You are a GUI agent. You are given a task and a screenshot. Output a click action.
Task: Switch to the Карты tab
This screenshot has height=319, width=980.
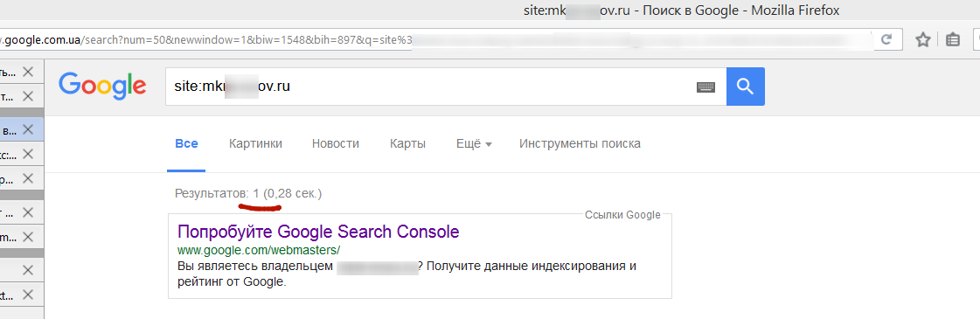pyautogui.click(x=407, y=144)
